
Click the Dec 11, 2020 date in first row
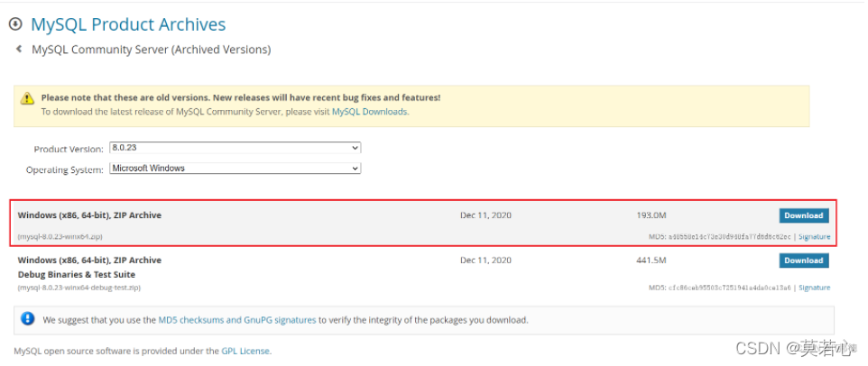pyautogui.click(x=485, y=215)
